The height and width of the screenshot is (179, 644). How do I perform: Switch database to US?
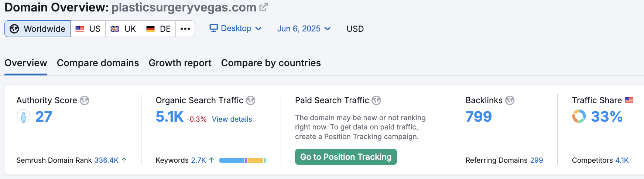coord(88,29)
